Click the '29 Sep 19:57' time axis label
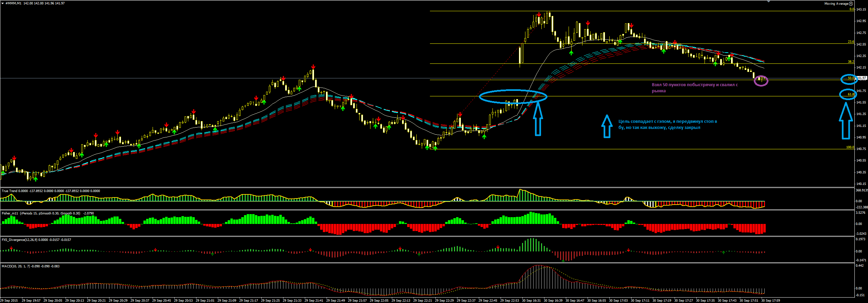Viewport: 868px width, 303px height. tap(31, 301)
